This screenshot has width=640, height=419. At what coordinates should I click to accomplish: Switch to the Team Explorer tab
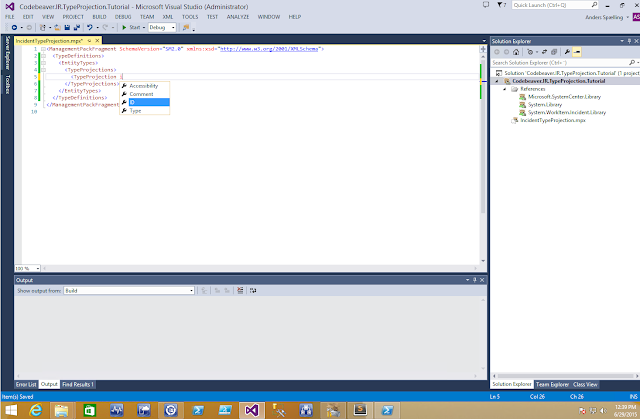click(x=552, y=384)
